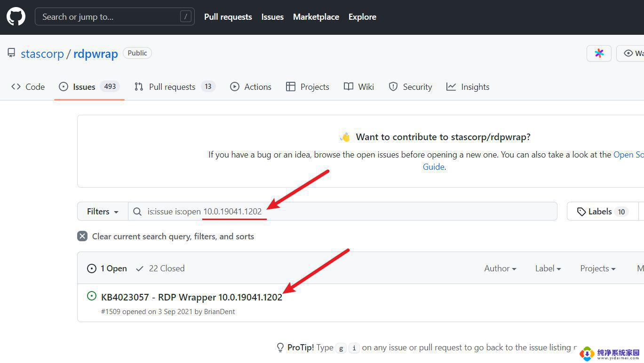Expand the Author filter dropdown
The width and height of the screenshot is (644, 363).
click(500, 268)
